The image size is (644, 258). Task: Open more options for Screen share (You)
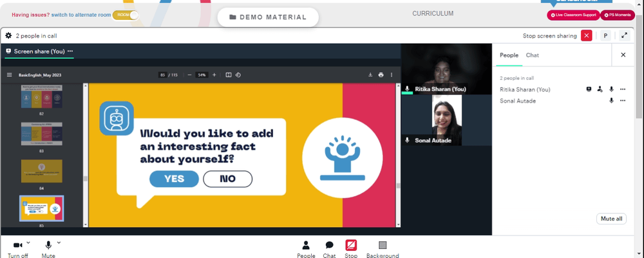click(x=70, y=51)
